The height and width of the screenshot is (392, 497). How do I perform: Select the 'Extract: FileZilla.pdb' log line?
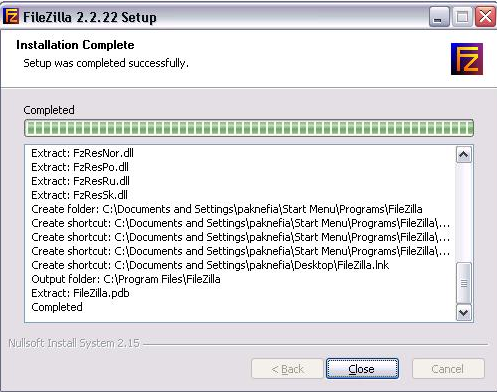click(x=80, y=293)
